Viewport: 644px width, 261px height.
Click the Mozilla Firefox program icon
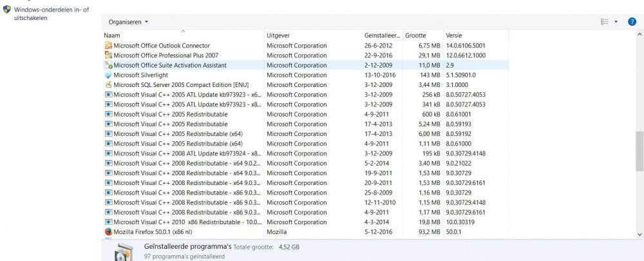pos(108,231)
